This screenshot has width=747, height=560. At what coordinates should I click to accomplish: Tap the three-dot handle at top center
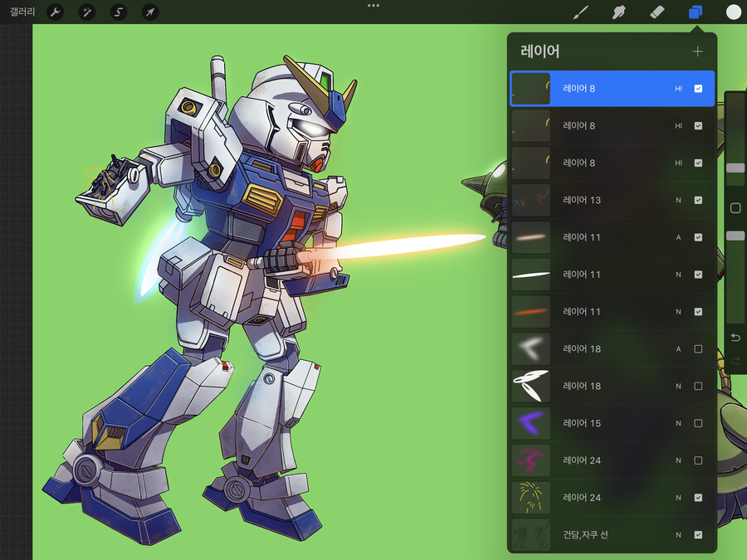(373, 5)
